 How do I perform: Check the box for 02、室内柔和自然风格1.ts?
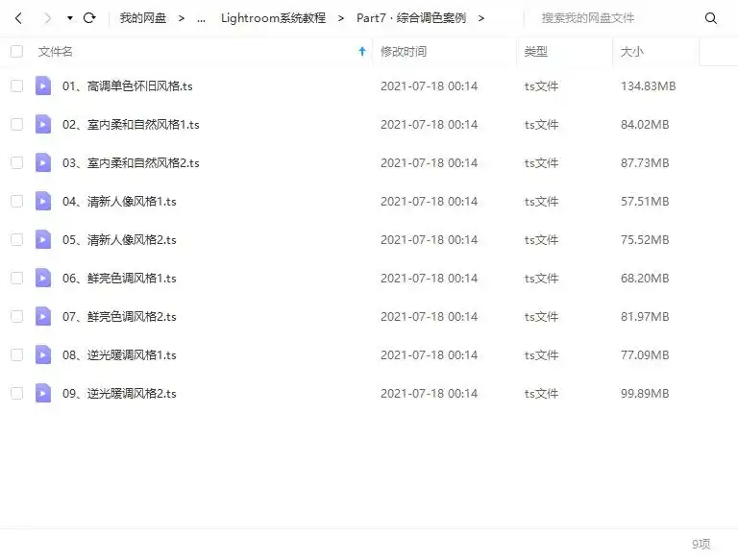pyautogui.click(x=16, y=125)
